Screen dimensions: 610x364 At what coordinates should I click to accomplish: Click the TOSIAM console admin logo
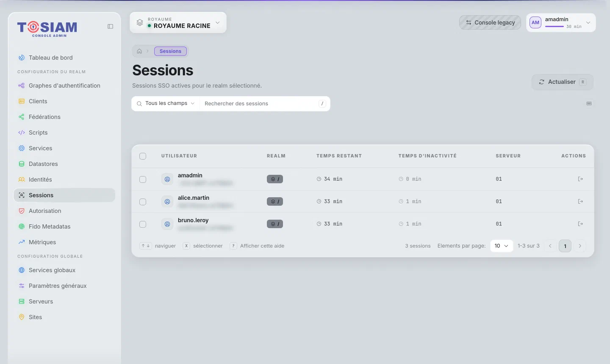click(x=47, y=29)
